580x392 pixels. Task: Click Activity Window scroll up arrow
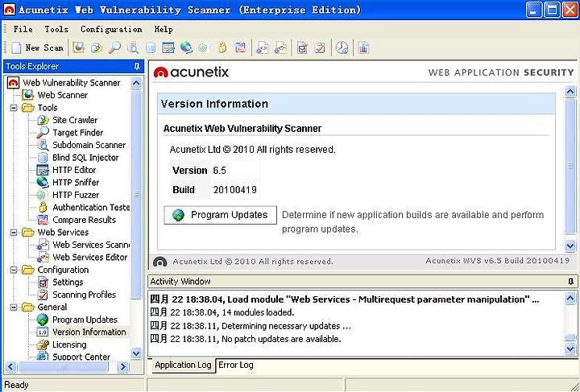(570, 298)
